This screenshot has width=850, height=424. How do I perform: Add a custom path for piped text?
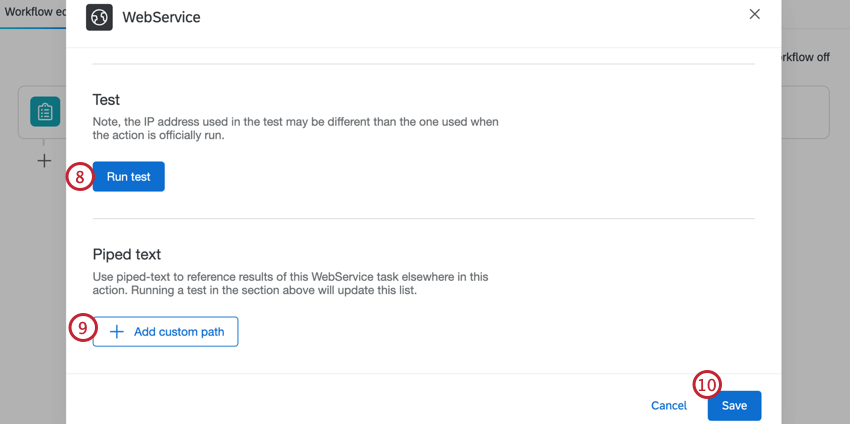click(166, 331)
